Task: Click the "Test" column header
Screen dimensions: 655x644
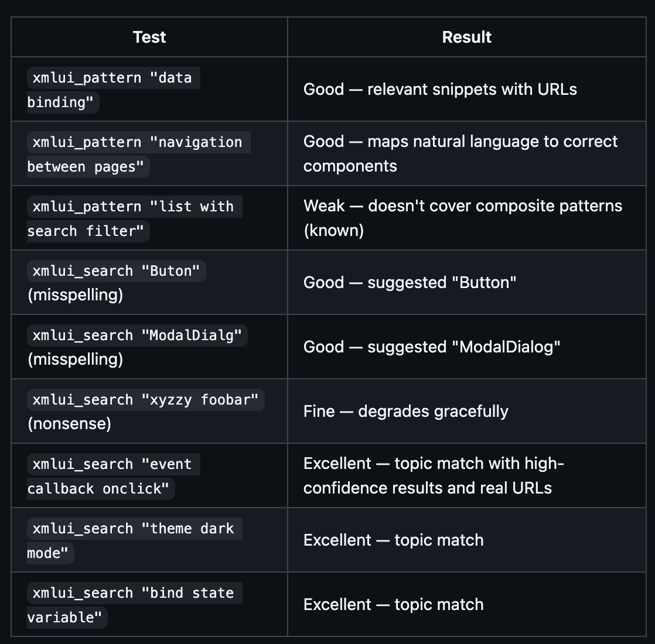Action: coord(149,37)
